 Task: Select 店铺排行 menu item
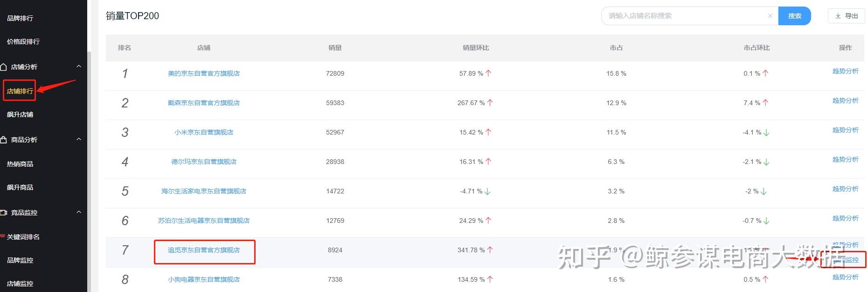(20, 91)
